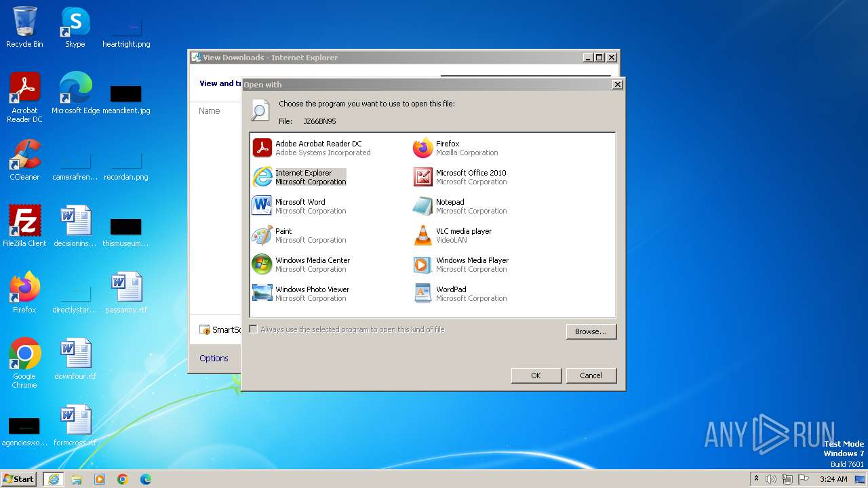
Task: Click the 3:24 AM taskbar clock
Action: point(833,479)
